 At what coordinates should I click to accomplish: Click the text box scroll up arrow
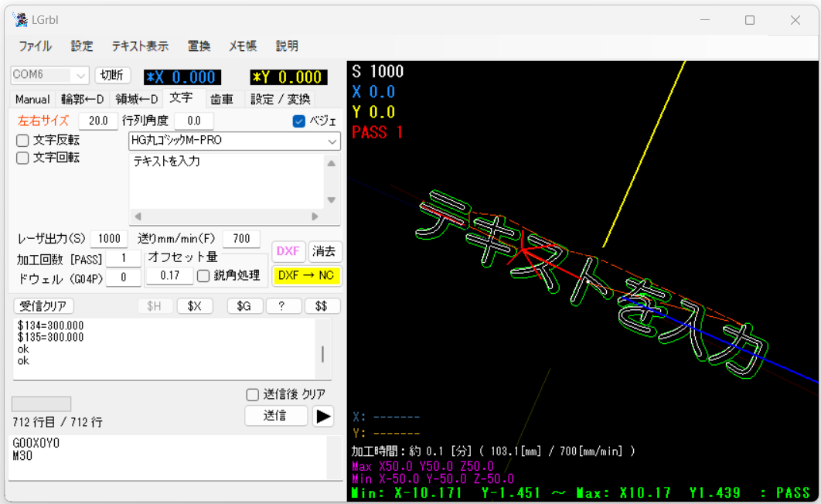point(332,163)
